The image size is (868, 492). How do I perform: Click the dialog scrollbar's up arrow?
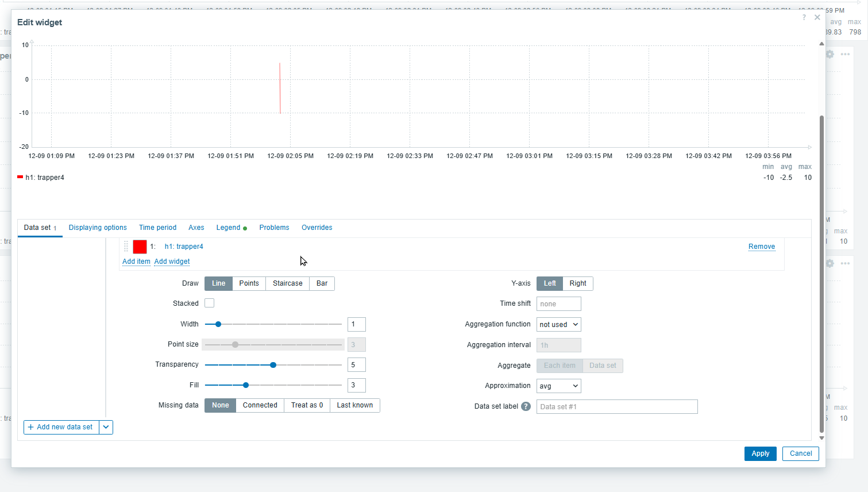coord(821,44)
